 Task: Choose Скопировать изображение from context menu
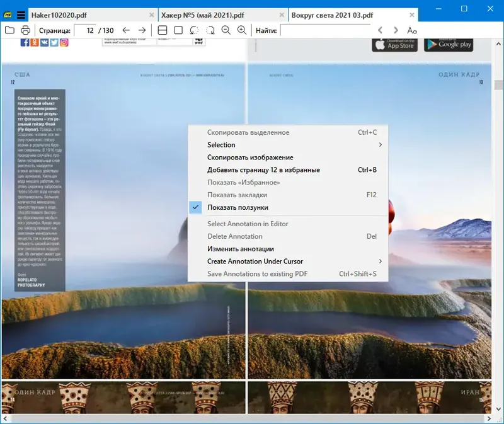tap(288, 158)
